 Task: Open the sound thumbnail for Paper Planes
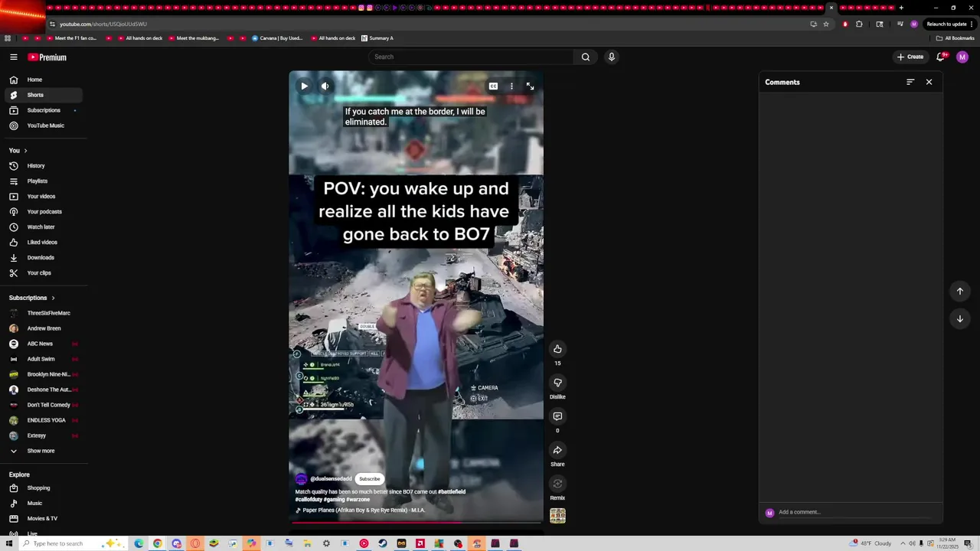pos(557,516)
